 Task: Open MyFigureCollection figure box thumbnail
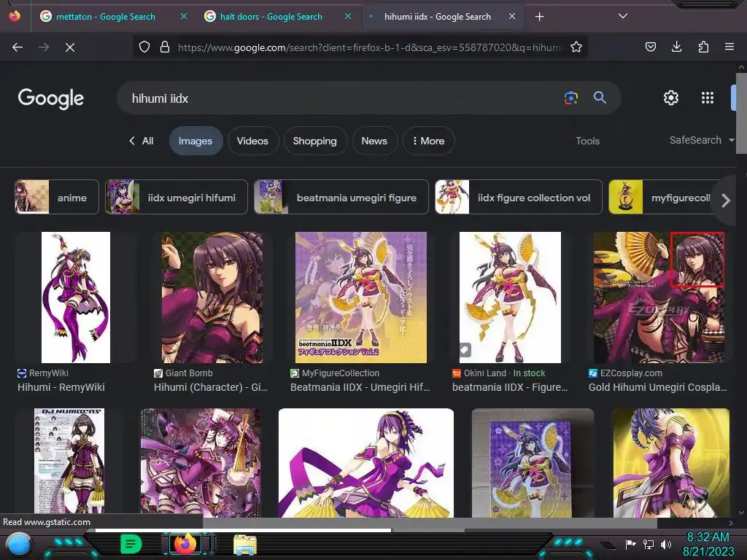tap(360, 297)
